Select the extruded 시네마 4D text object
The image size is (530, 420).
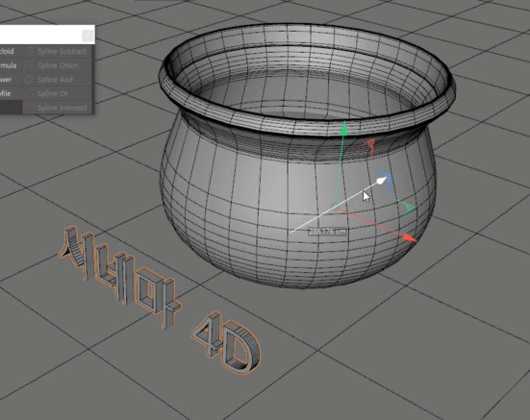click(x=159, y=300)
